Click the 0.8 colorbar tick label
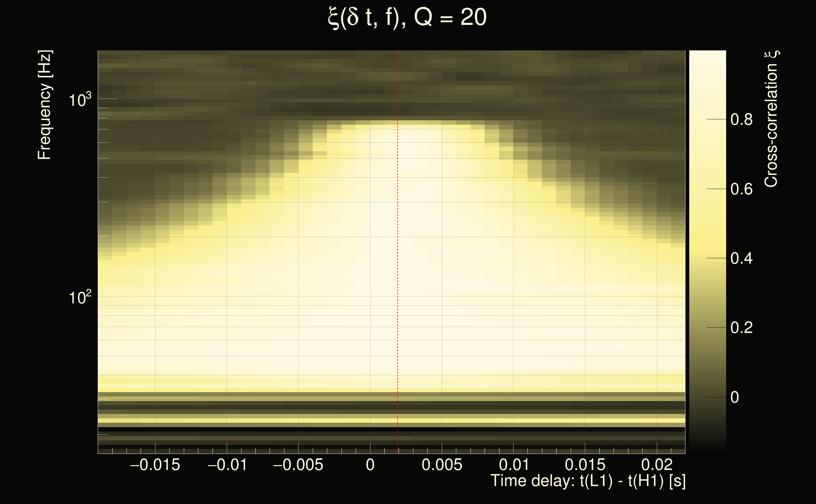Image resolution: width=816 pixels, height=504 pixels. pyautogui.click(x=741, y=119)
